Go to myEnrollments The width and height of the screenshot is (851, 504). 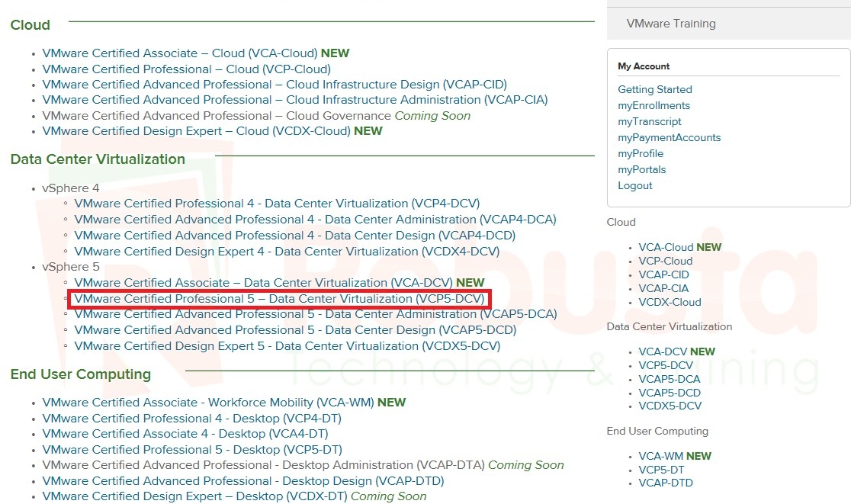coord(654,105)
